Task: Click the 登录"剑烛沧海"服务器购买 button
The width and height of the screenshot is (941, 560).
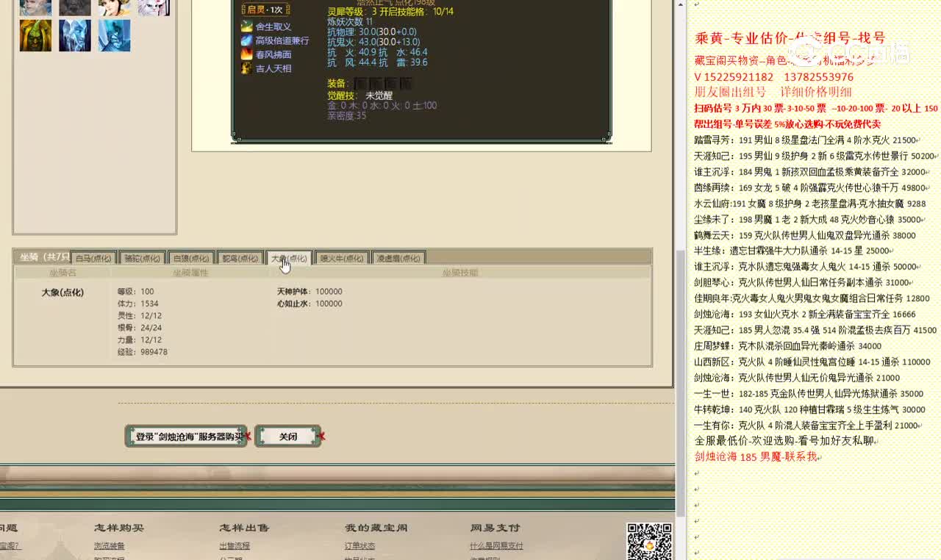Action: click(x=186, y=436)
